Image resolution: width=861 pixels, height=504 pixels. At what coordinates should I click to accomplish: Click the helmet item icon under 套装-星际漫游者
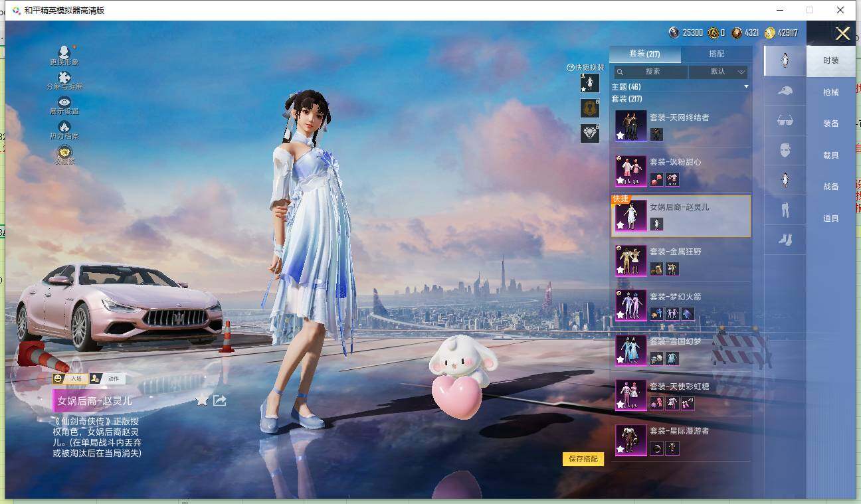(x=656, y=448)
